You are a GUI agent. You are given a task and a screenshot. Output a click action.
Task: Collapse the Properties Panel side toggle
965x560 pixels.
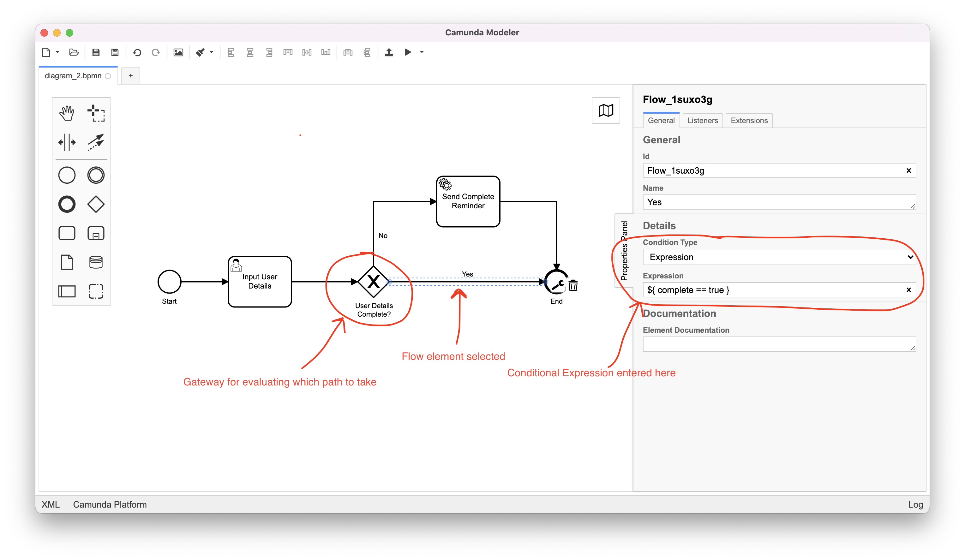(x=624, y=251)
